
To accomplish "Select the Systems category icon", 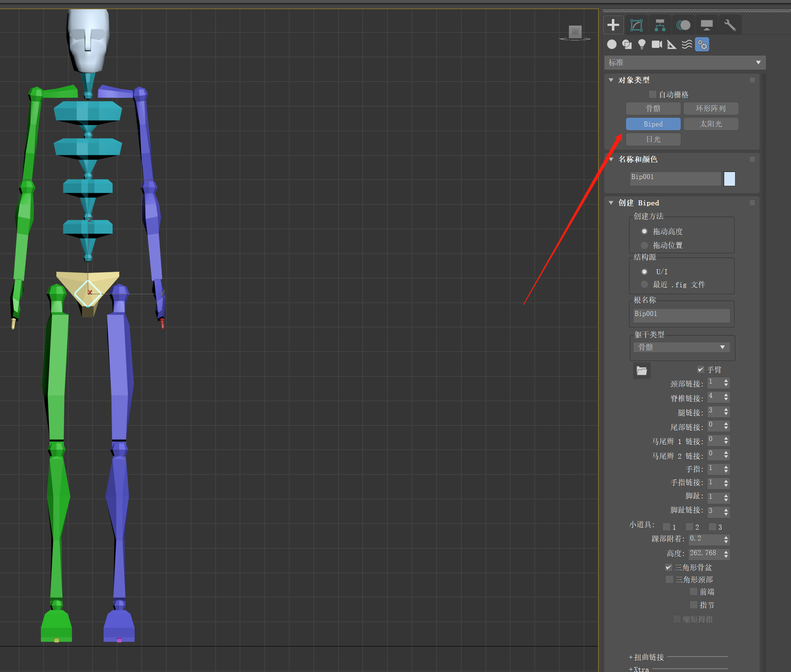I will pyautogui.click(x=702, y=44).
